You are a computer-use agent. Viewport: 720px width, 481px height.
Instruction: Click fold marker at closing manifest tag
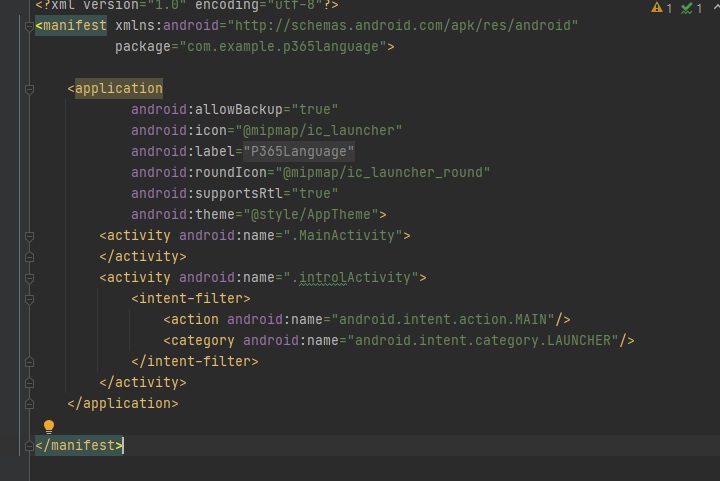(x=29, y=446)
